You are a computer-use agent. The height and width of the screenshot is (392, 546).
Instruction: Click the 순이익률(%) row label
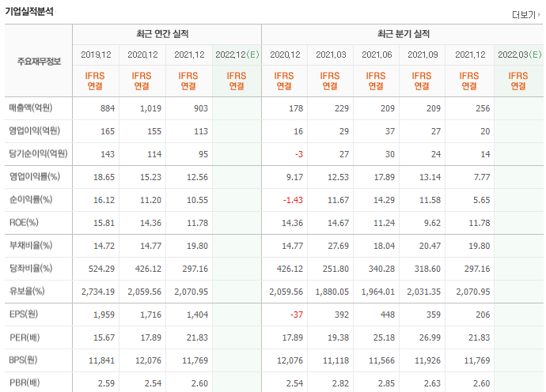coord(31,200)
